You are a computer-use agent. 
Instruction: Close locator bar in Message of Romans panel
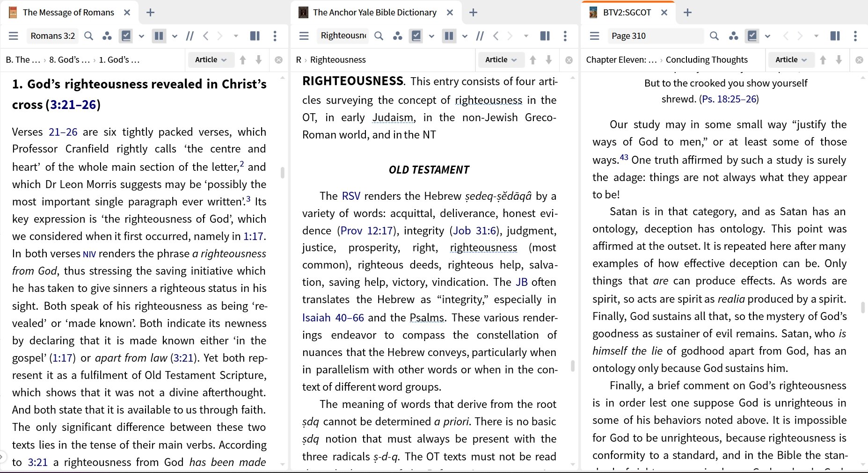click(278, 60)
